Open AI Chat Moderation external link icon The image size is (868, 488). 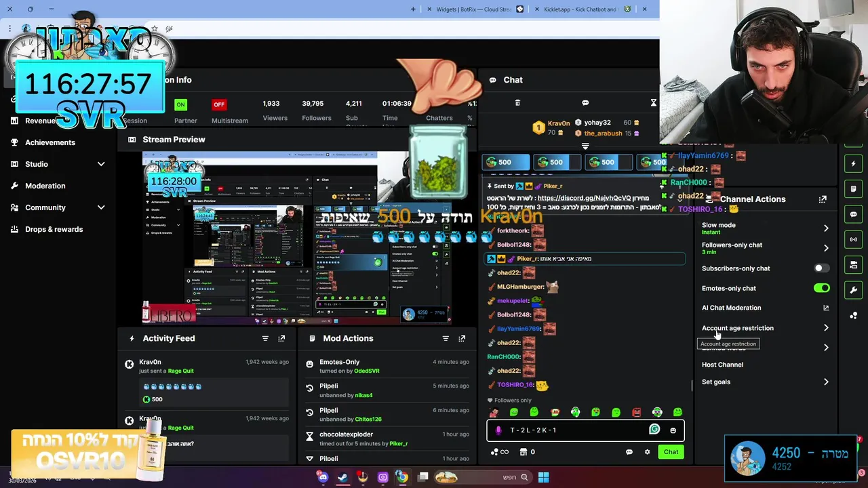(826, 308)
